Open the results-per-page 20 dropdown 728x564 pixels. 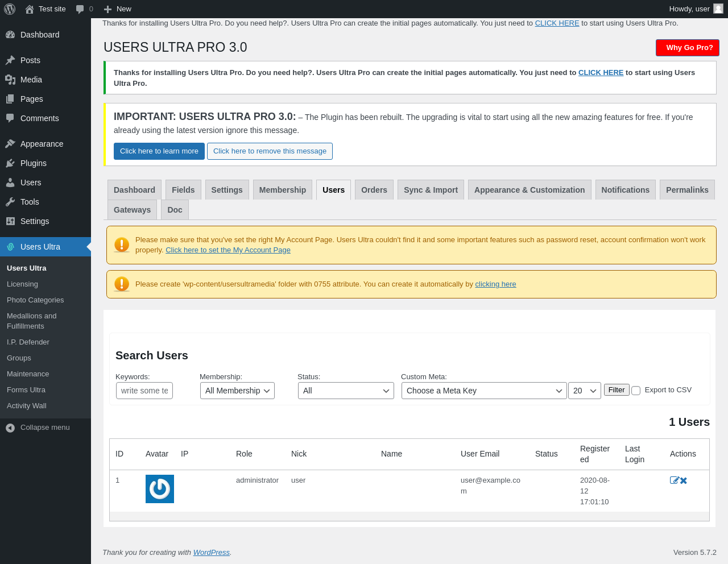(585, 391)
